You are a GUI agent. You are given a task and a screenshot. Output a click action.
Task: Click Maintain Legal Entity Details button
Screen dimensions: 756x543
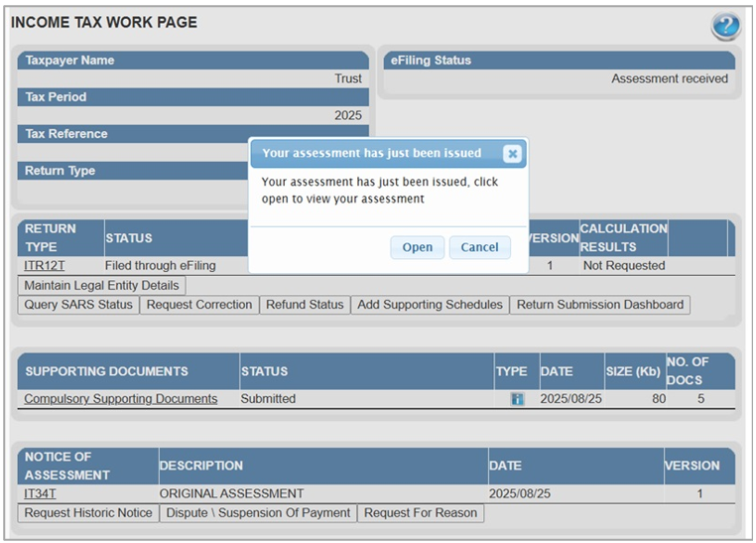point(102,286)
